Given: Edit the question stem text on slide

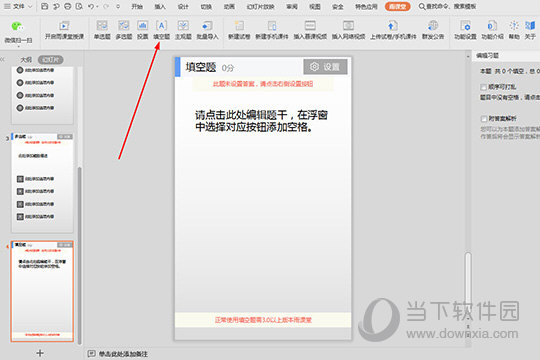Looking at the screenshot, I should (x=261, y=121).
